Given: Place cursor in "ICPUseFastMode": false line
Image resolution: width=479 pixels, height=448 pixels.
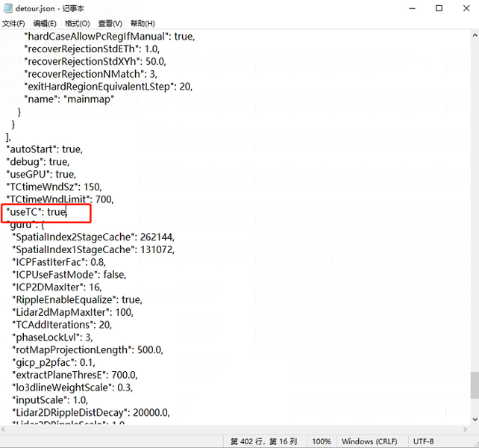Looking at the screenshot, I should coord(67,275).
